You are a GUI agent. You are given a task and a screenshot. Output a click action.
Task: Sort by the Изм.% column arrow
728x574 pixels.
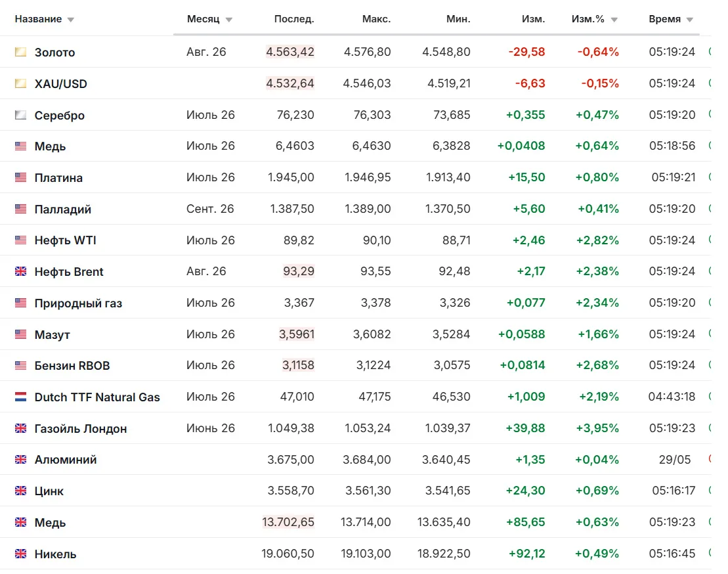[x=614, y=20]
